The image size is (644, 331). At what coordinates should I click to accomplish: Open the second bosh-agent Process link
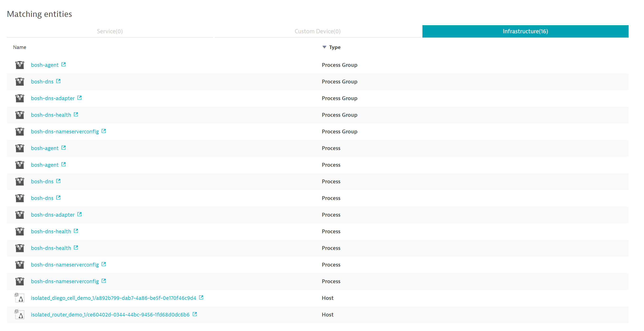45,165
